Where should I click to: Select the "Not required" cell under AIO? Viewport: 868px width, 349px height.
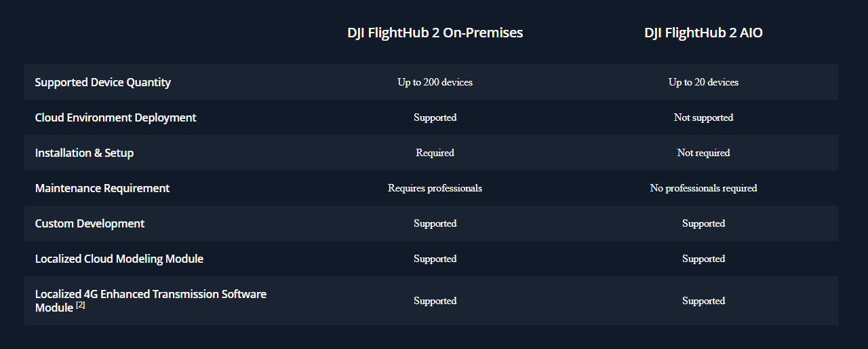(703, 153)
